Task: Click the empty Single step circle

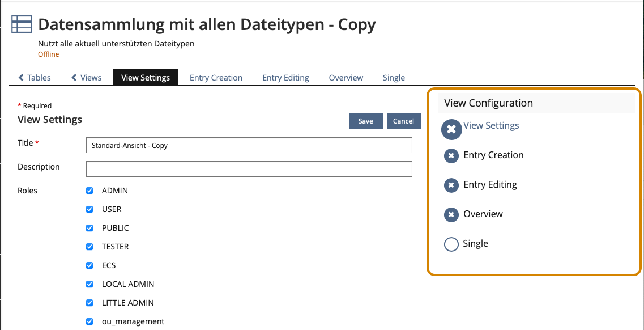Action: [451, 244]
